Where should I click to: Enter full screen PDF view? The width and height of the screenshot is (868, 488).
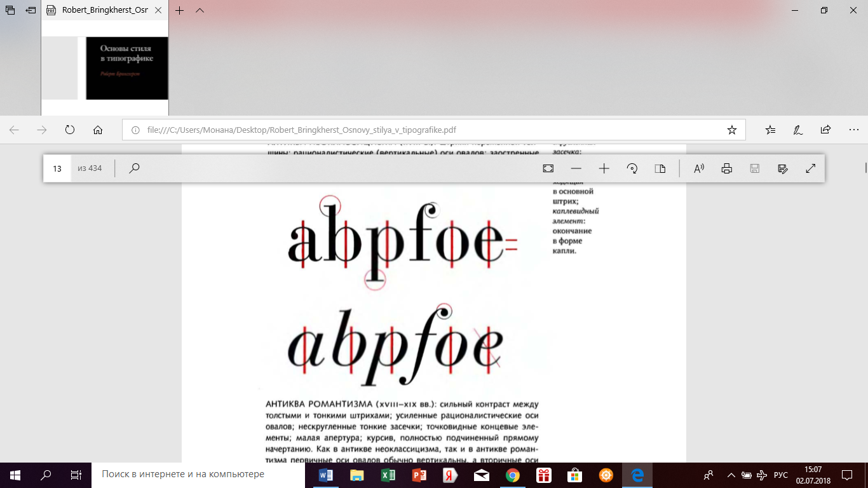point(811,168)
